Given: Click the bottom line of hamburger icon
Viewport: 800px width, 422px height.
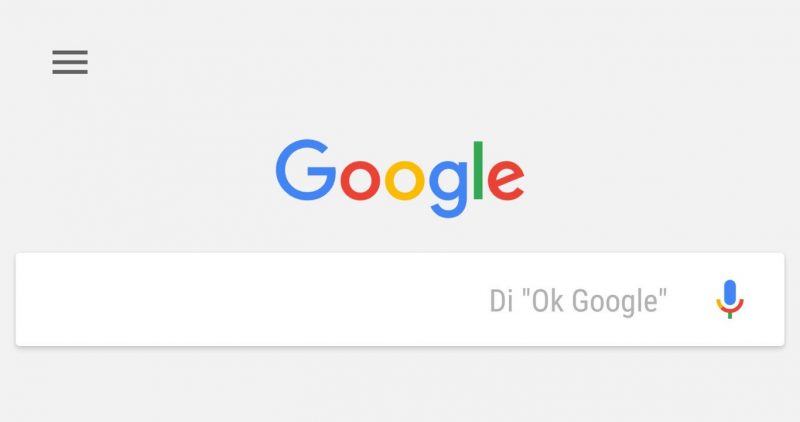Looking at the screenshot, I should [70, 72].
